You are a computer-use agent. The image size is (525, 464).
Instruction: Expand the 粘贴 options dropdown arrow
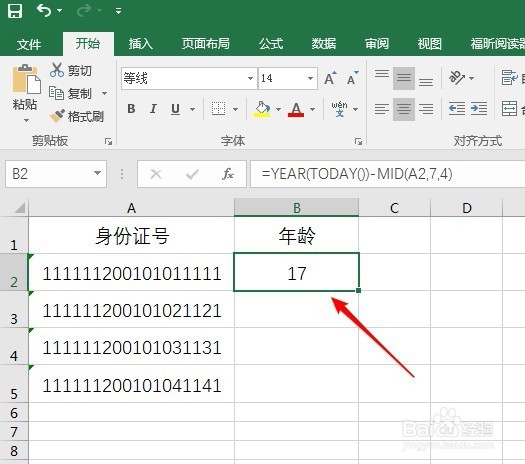coord(26,120)
